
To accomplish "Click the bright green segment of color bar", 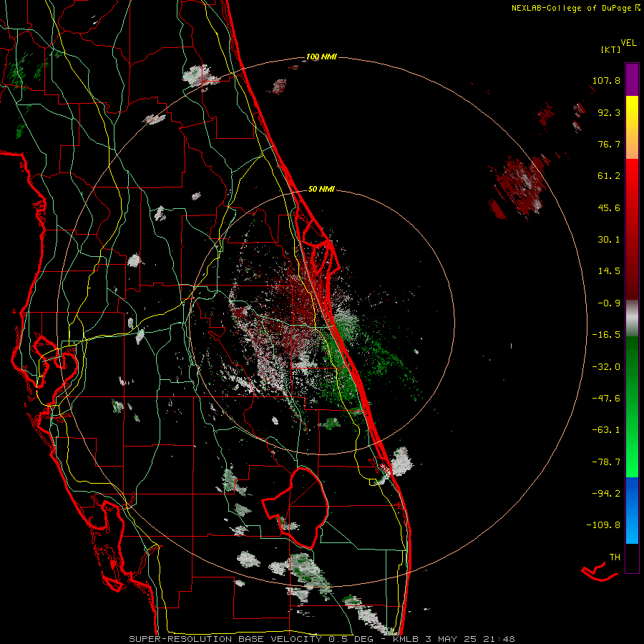I will pos(632,406).
